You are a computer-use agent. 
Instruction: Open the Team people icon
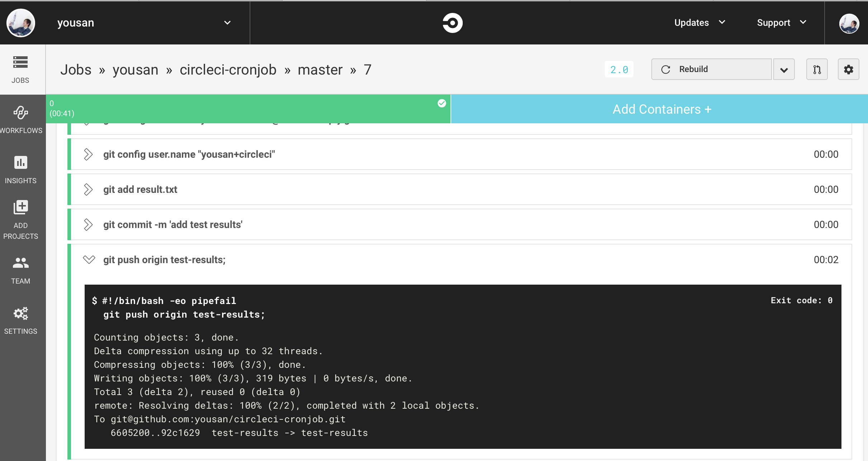20,263
